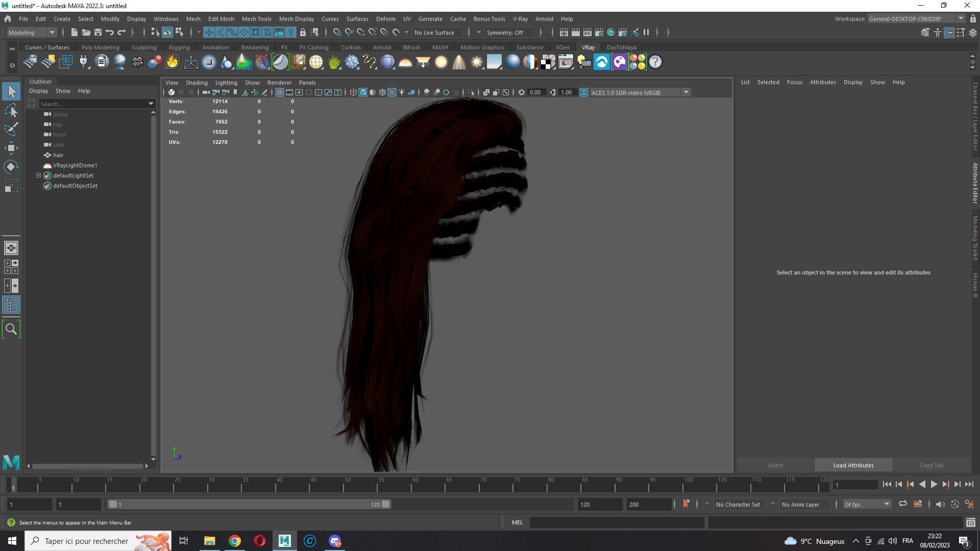
Task: Open the viewport Shading menu
Action: (196, 83)
